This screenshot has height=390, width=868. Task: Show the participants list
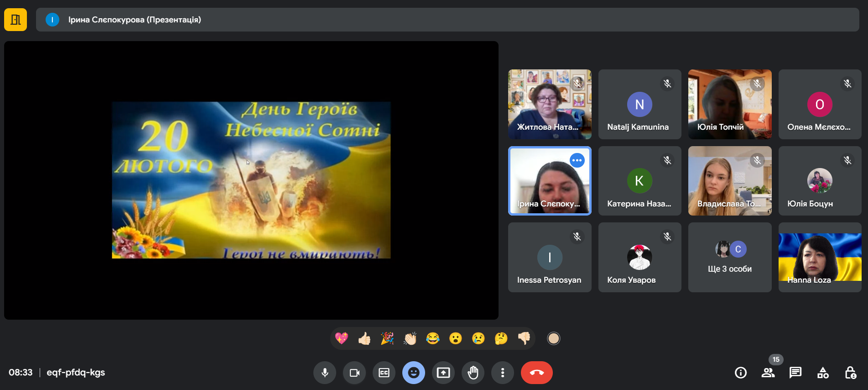(x=768, y=373)
